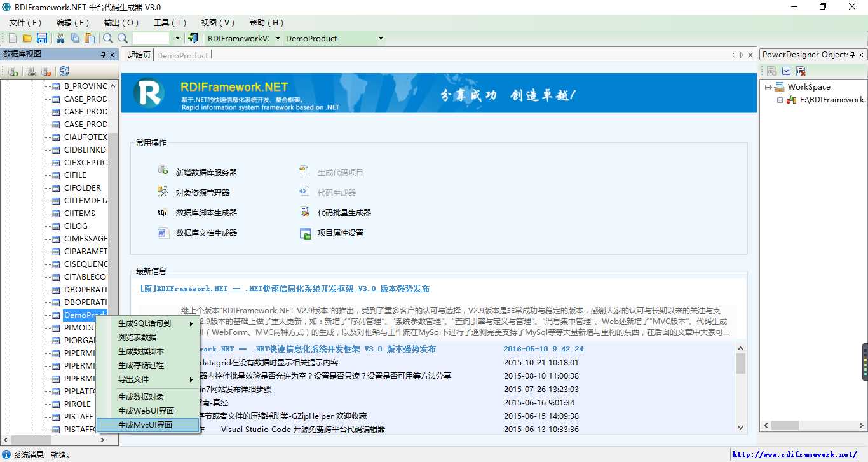Click the Cut scissors icon
This screenshot has width=868, height=462.
coord(60,38)
